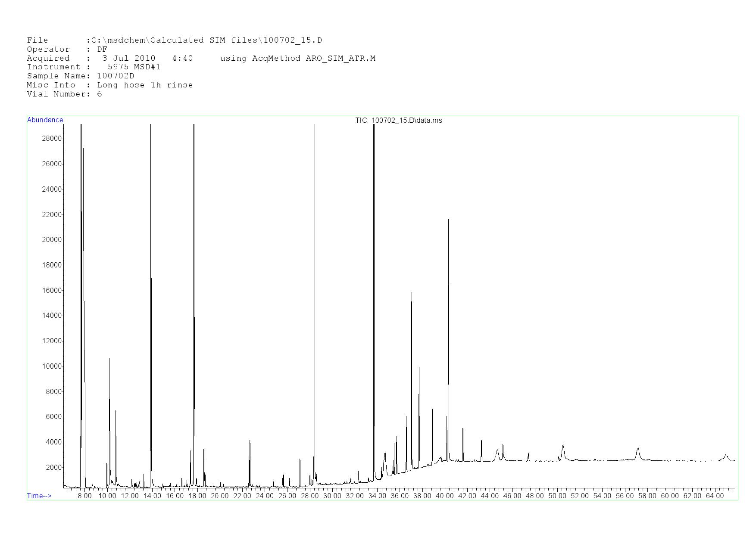Image resolution: width=756 pixels, height=534 pixels.
Task: Click the broad peak near 57 minutes
Action: tap(638, 449)
